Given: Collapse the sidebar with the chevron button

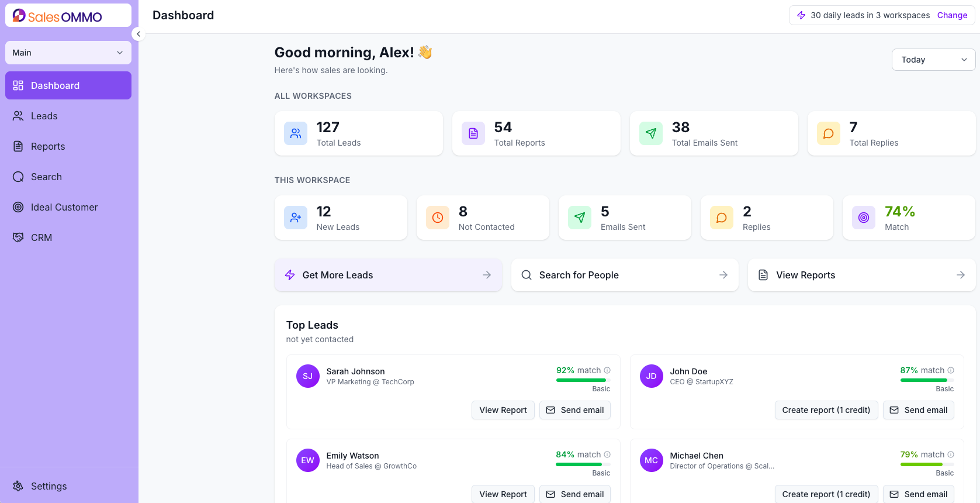Looking at the screenshot, I should tap(138, 34).
